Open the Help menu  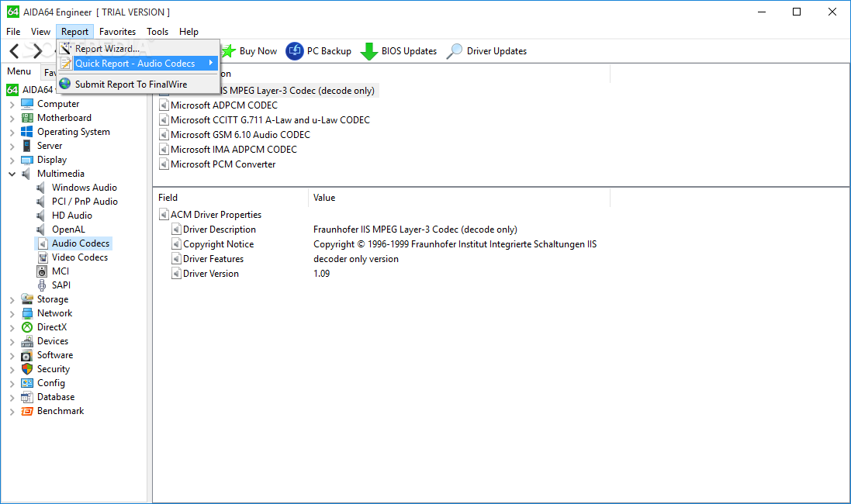tap(189, 32)
